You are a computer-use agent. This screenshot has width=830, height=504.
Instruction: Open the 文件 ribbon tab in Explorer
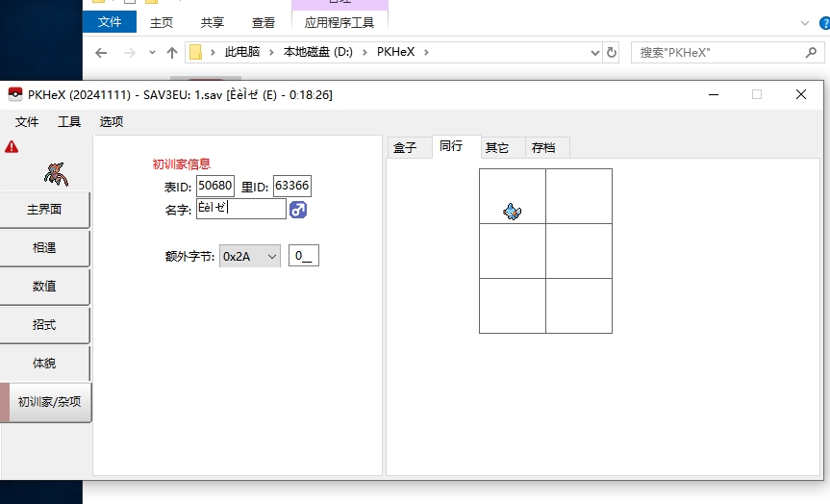point(110,22)
